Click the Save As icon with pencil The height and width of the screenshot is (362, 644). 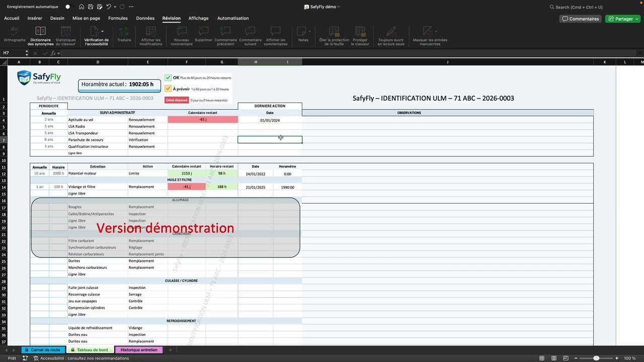(99, 7)
